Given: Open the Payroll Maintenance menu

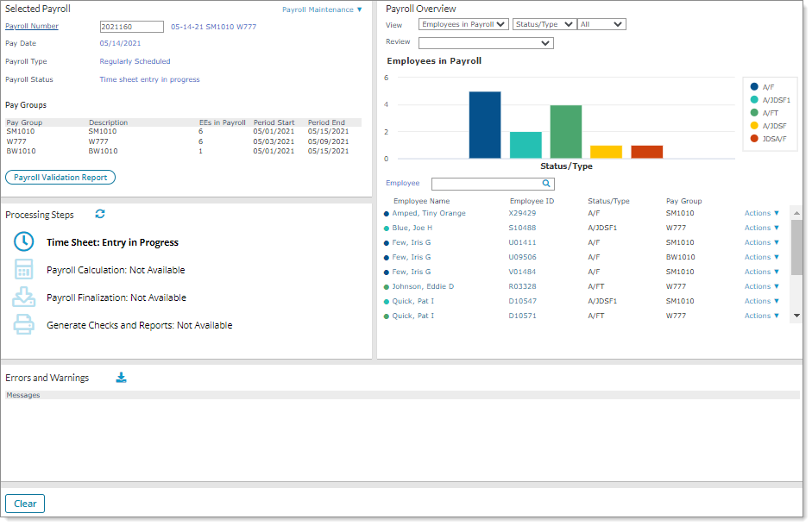Looking at the screenshot, I should [x=323, y=9].
